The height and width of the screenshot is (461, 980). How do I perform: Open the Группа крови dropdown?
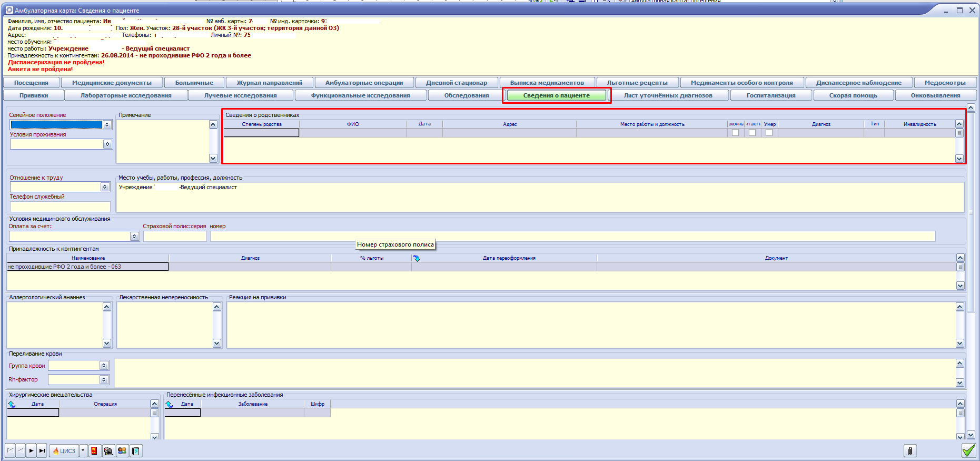104,366
